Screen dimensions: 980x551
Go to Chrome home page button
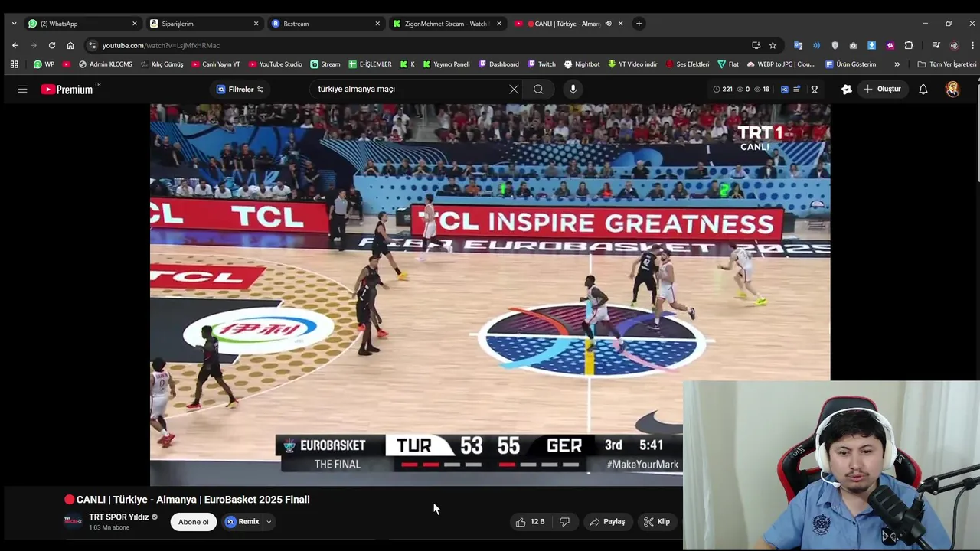point(70,45)
